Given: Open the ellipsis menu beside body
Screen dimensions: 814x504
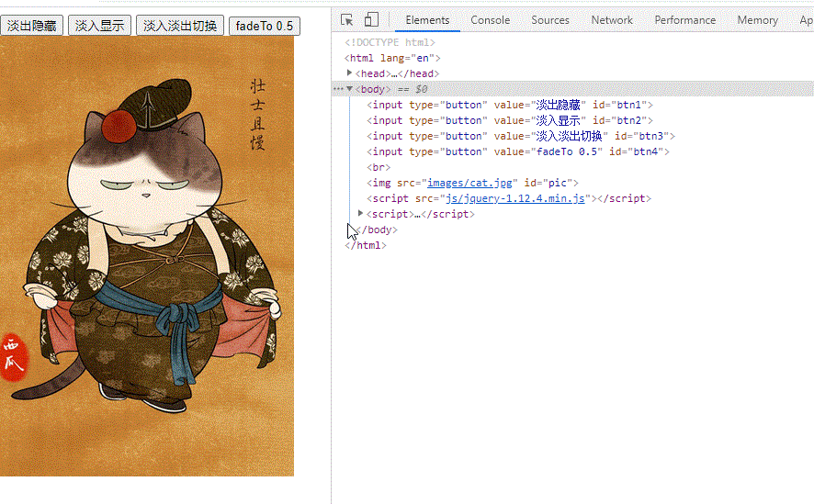Looking at the screenshot, I should (x=338, y=89).
